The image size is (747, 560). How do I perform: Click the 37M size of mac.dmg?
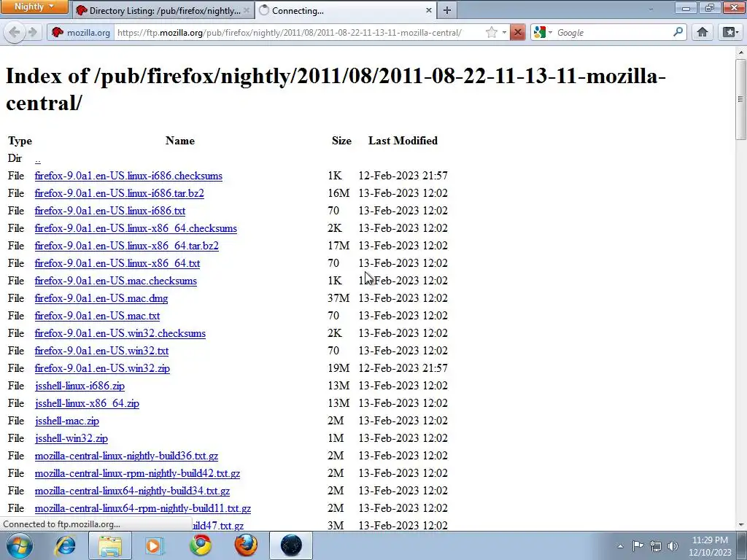click(338, 298)
